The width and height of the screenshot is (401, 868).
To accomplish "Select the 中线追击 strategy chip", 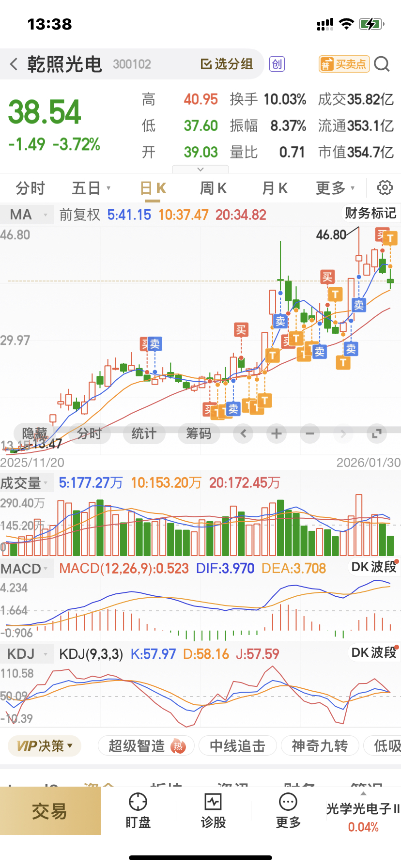I will click(x=237, y=746).
